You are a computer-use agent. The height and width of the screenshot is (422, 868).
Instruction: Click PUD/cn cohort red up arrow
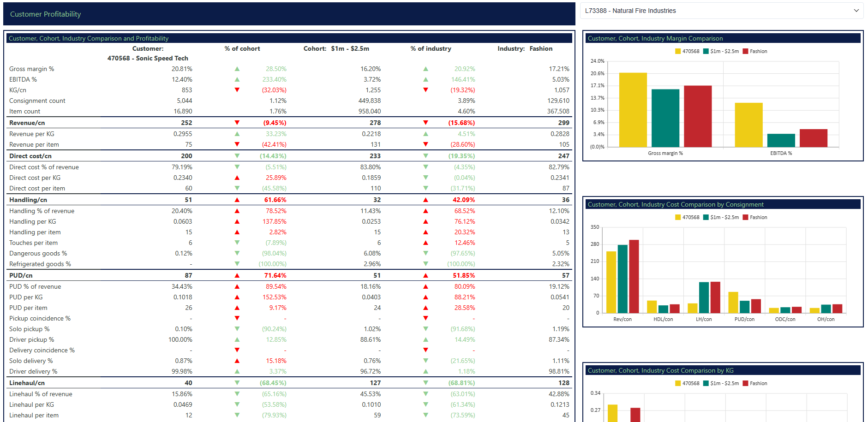237,275
